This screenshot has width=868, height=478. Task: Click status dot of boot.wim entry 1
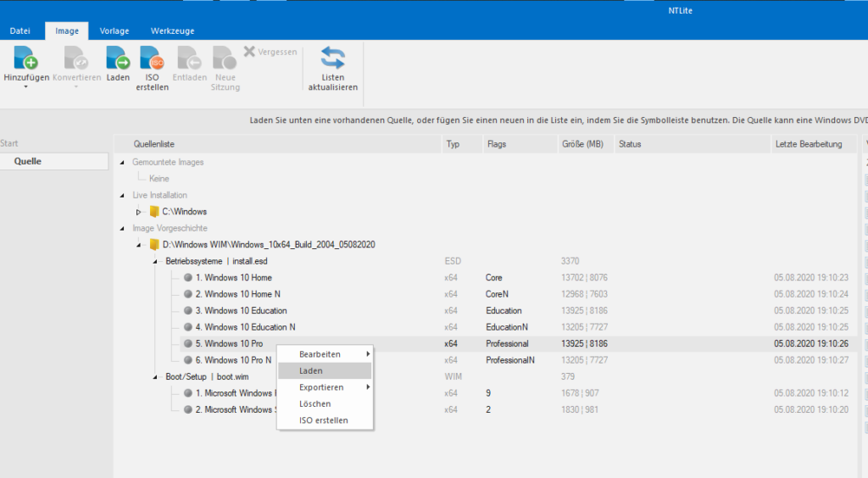[188, 393]
